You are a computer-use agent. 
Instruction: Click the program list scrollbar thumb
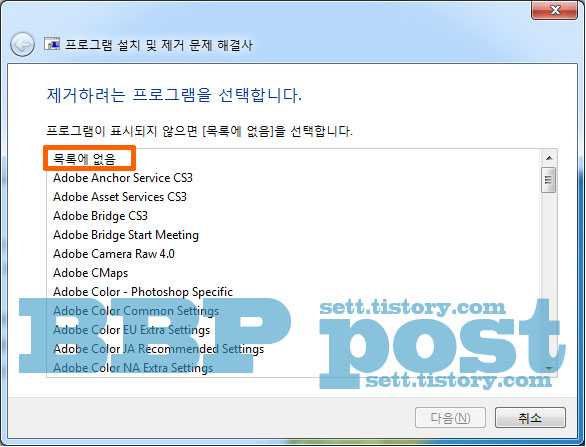tap(549, 180)
